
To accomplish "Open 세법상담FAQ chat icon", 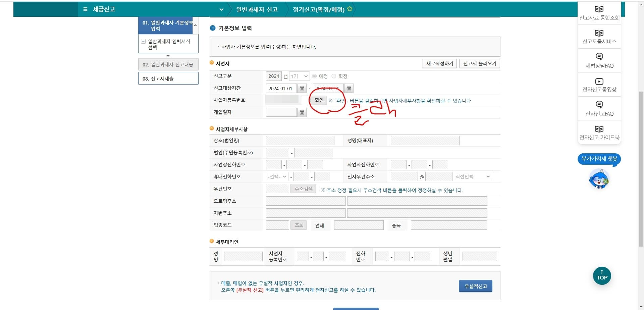I will pyautogui.click(x=599, y=60).
